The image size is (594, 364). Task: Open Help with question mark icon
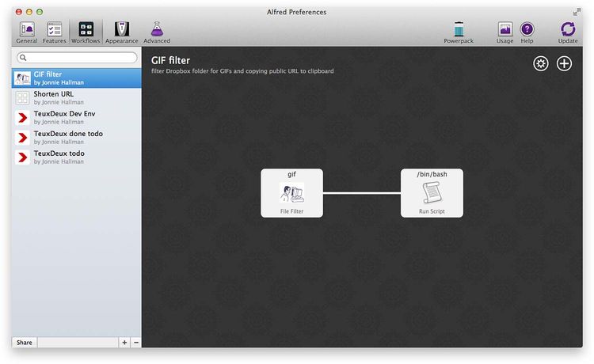527,32
